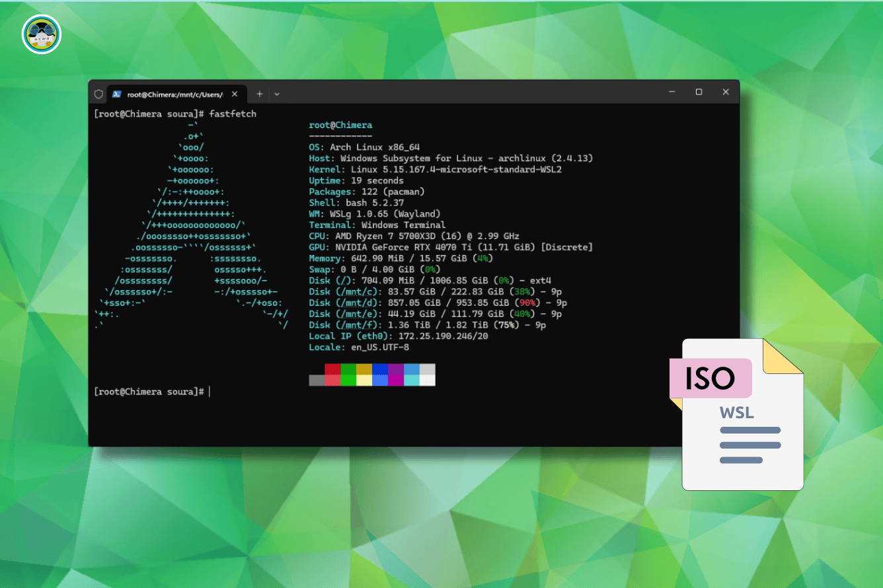The height and width of the screenshot is (588, 883).
Task: Click the Local IP (eth0) address line
Action: point(399,336)
